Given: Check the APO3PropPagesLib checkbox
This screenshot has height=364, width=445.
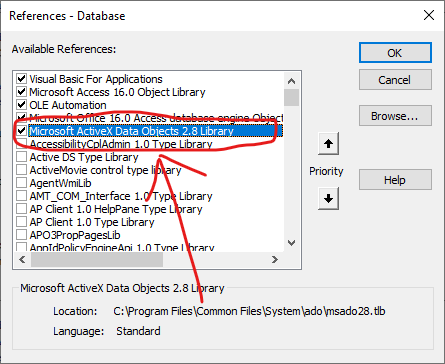Looking at the screenshot, I should (x=21, y=235).
